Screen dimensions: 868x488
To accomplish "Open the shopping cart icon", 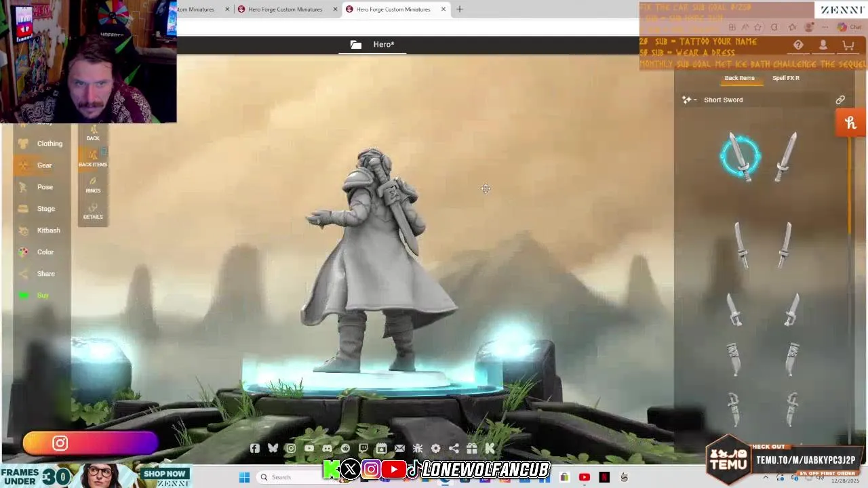I will (848, 45).
